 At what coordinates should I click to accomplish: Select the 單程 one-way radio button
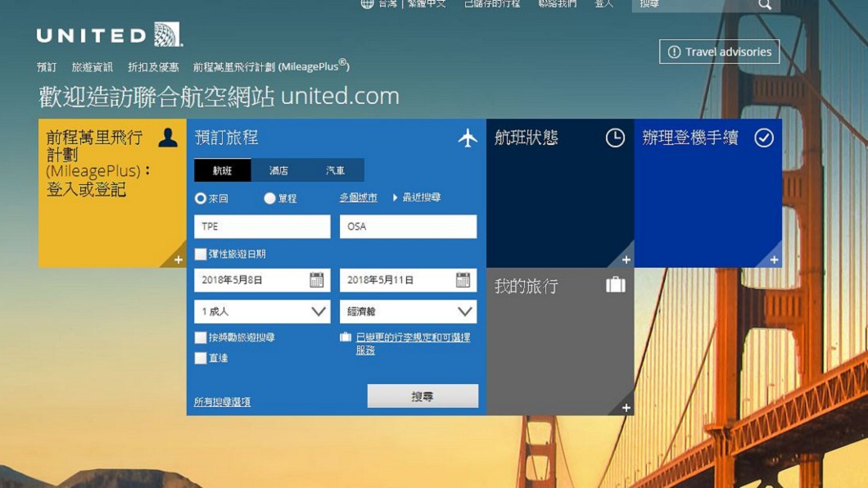coord(269,198)
